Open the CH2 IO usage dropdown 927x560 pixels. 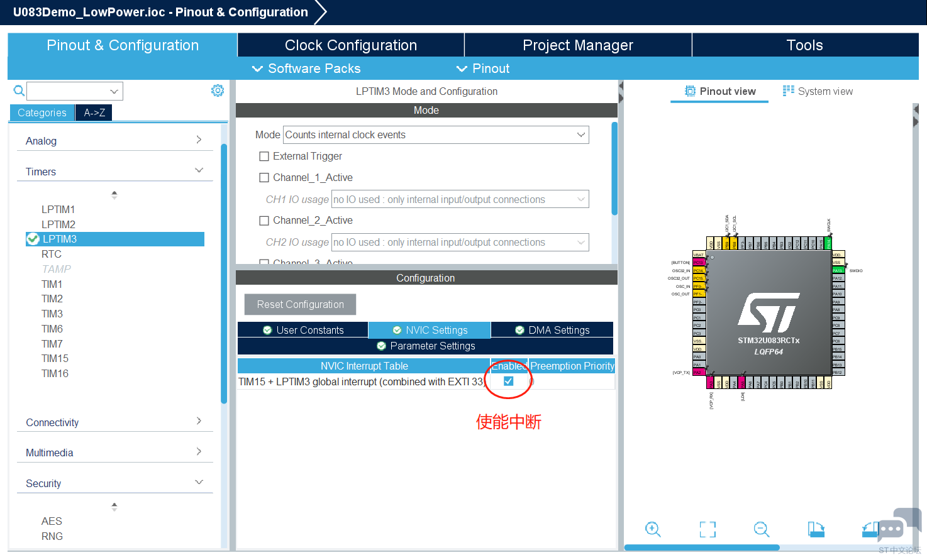click(x=460, y=242)
